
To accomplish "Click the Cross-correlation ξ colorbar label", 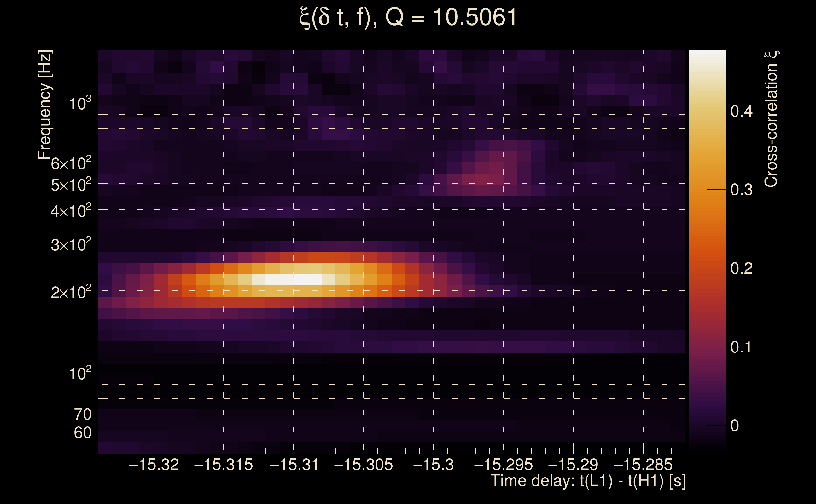I will coord(771,119).
